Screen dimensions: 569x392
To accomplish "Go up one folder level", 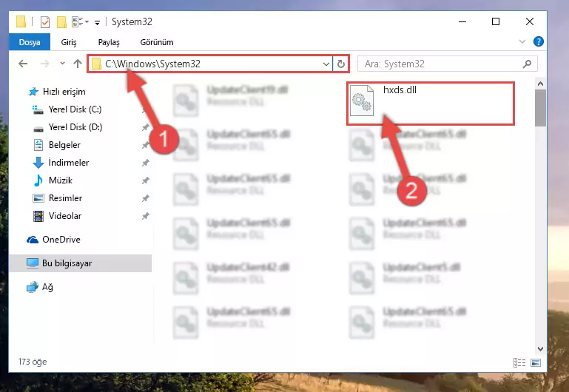I will click(x=77, y=64).
